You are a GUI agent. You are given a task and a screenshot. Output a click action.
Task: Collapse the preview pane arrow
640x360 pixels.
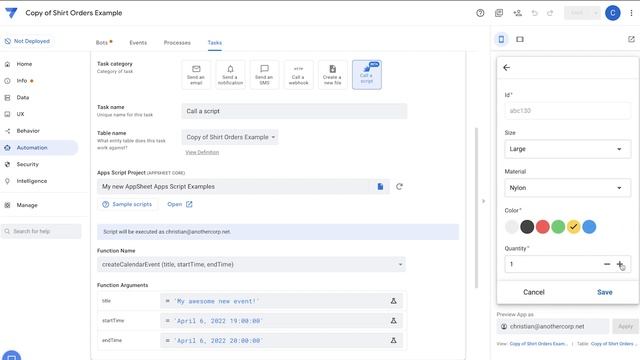click(483, 201)
